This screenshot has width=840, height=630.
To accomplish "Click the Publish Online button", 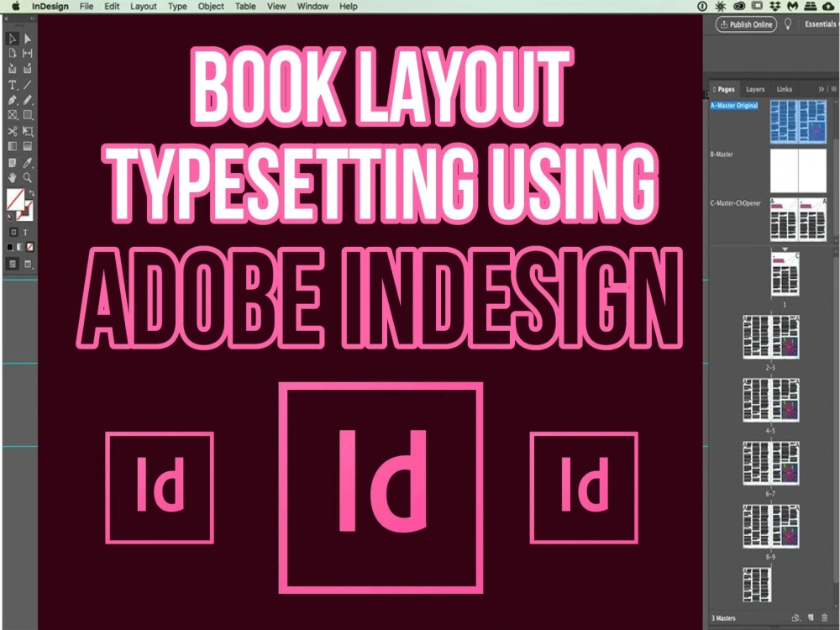I will pos(746,24).
